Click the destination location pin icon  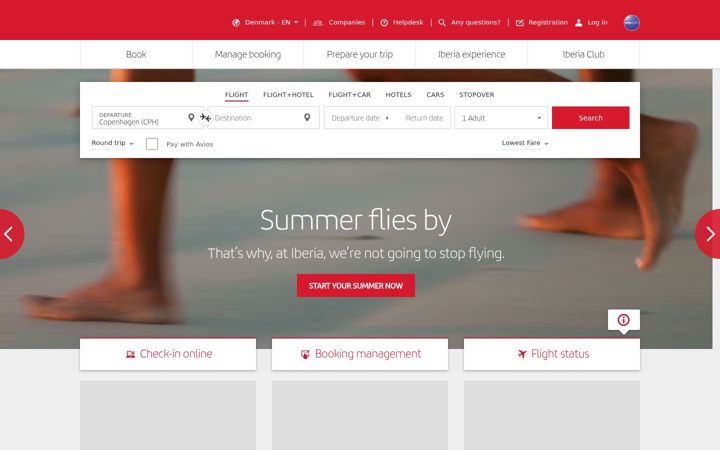(307, 118)
